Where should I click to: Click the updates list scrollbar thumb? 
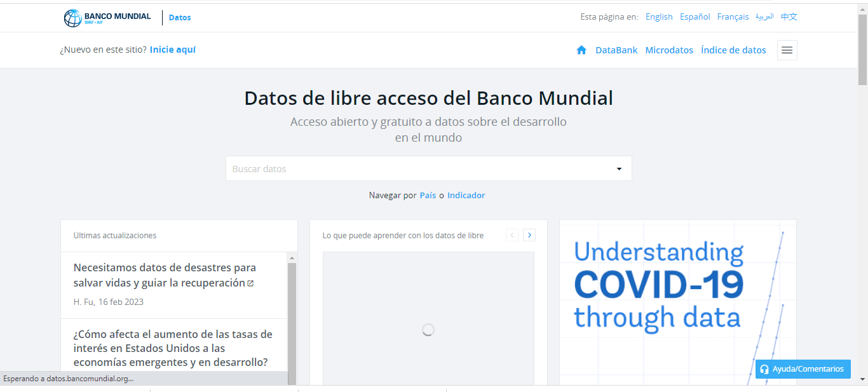point(292,323)
